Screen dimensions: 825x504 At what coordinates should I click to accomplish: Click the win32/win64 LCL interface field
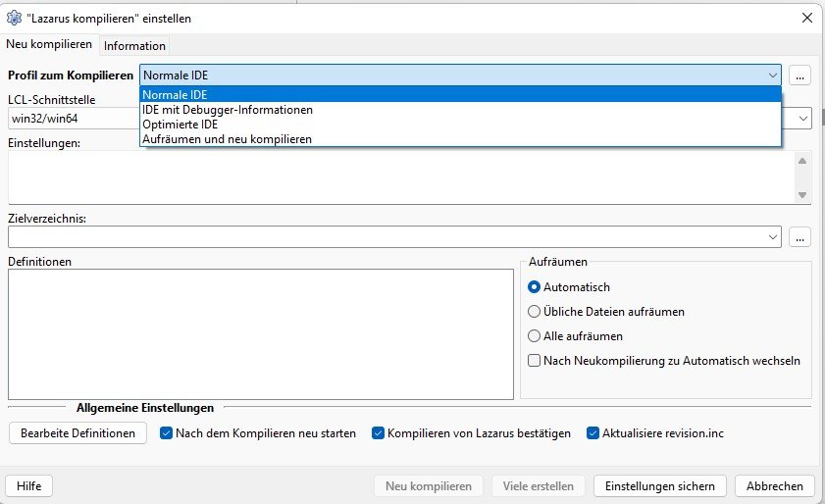[x=74, y=119]
